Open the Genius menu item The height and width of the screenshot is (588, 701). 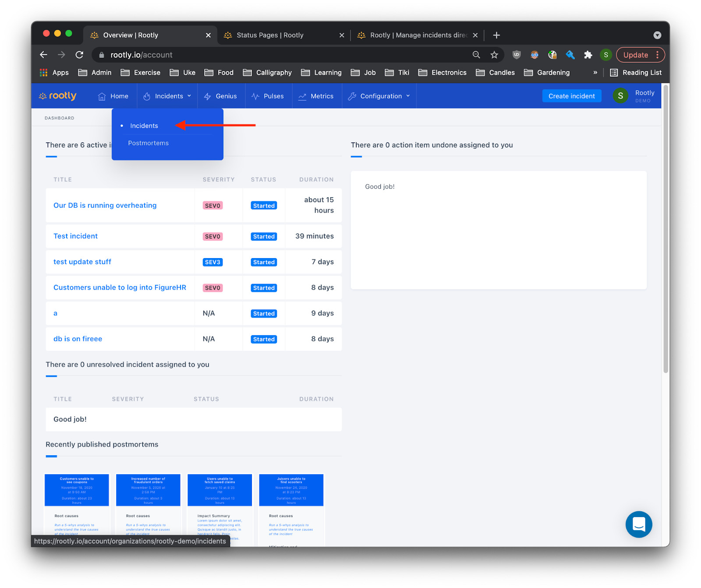(220, 96)
